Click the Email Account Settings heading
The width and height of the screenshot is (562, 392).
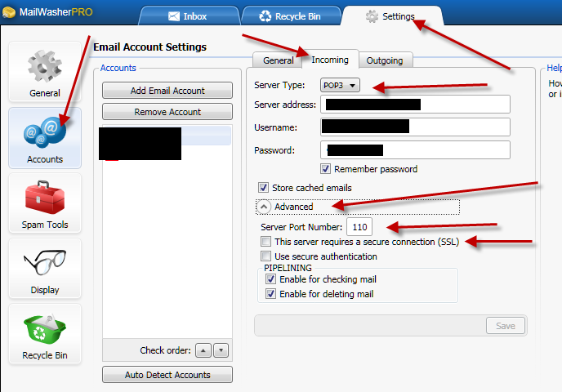149,47
